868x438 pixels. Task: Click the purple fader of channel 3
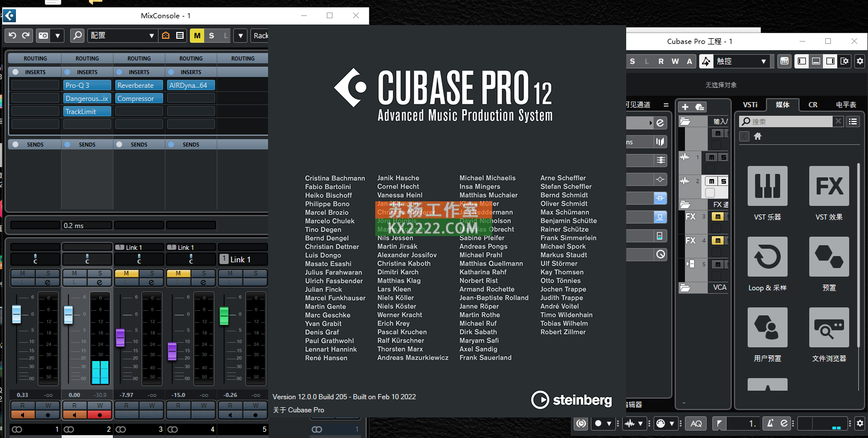click(120, 337)
